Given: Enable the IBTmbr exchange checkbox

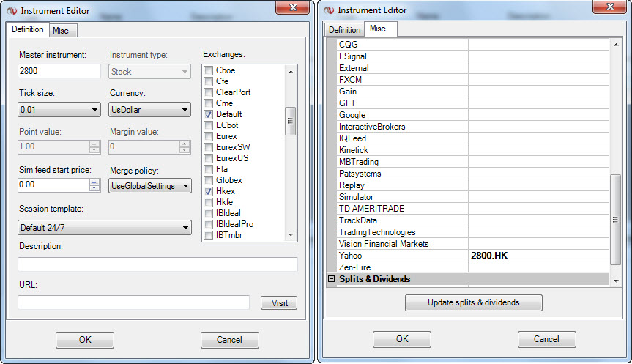Looking at the screenshot, I should (209, 235).
